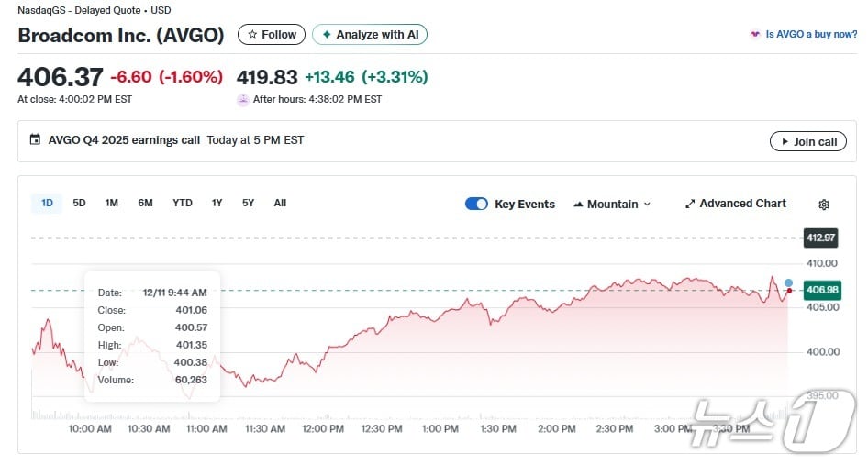This screenshot has width=868, height=465.
Task: Select the All time range
Action: [280, 203]
